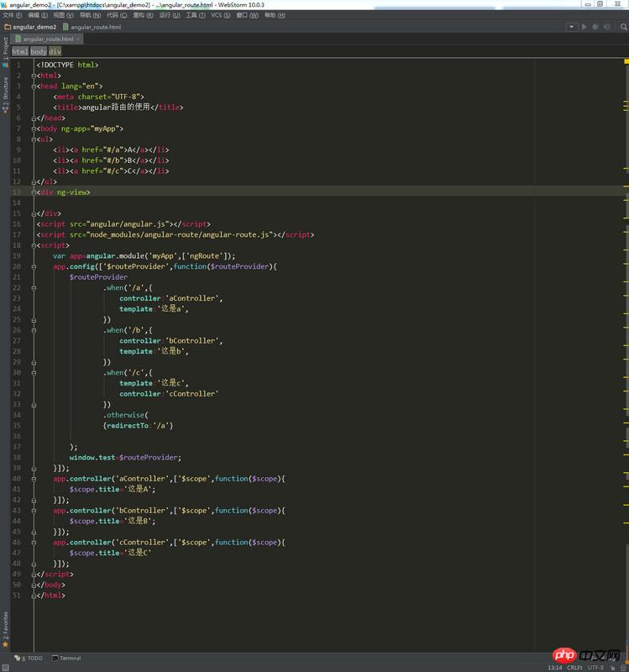This screenshot has height=672, width=629.
Task: Collapse the script fold on line 18
Action: (x=34, y=246)
